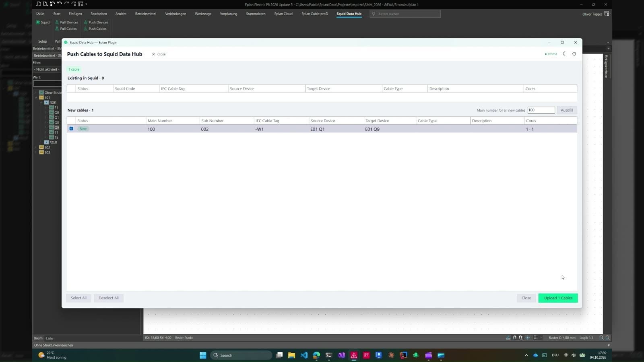Click the Close button beside Upload

[526, 298]
